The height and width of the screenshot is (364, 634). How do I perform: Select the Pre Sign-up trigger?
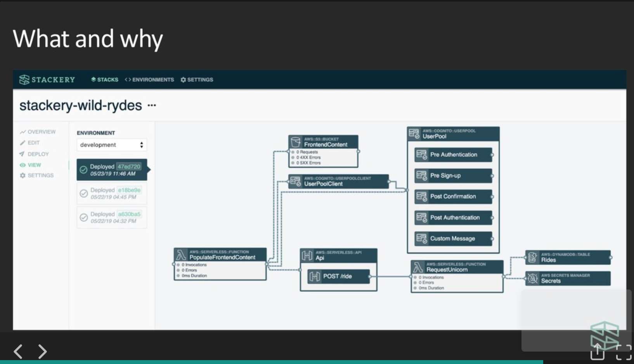tap(453, 175)
